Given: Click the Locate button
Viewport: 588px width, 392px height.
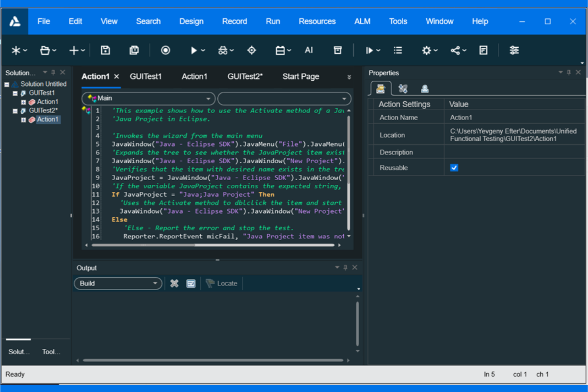Looking at the screenshot, I should (x=222, y=284).
